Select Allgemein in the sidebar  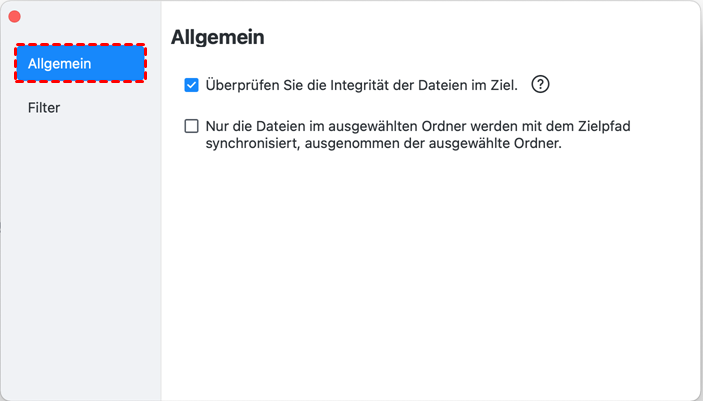(80, 64)
